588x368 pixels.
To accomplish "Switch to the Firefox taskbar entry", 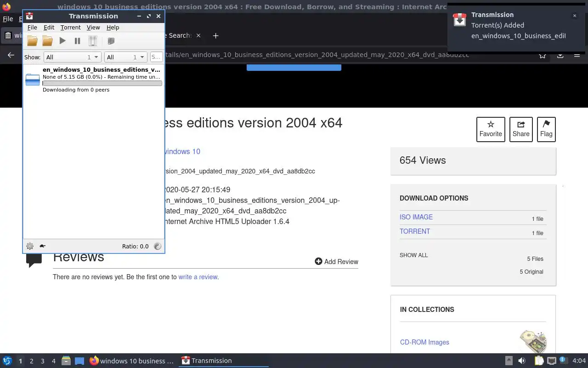I will click(132, 361).
